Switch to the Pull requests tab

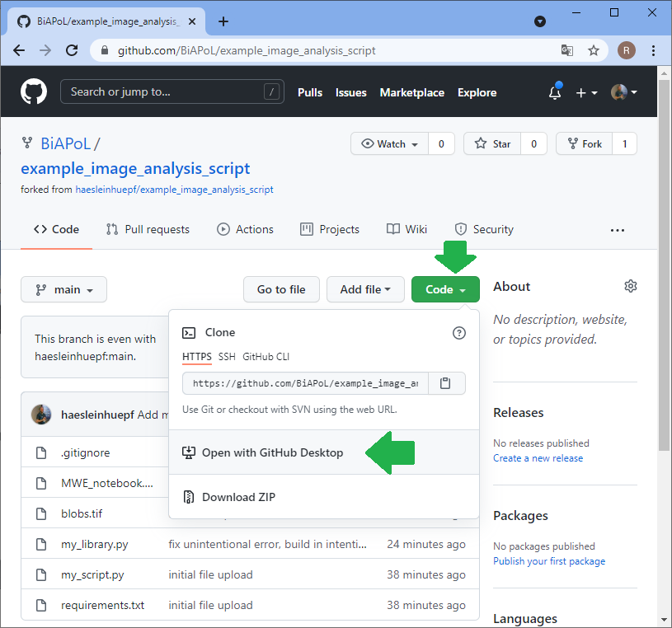point(148,229)
